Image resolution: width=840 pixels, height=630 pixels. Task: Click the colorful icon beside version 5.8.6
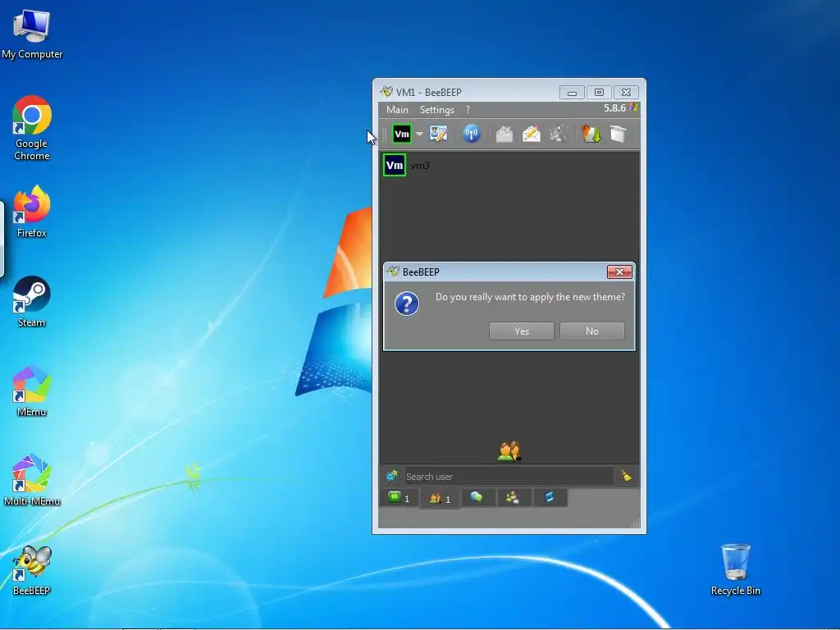[634, 107]
